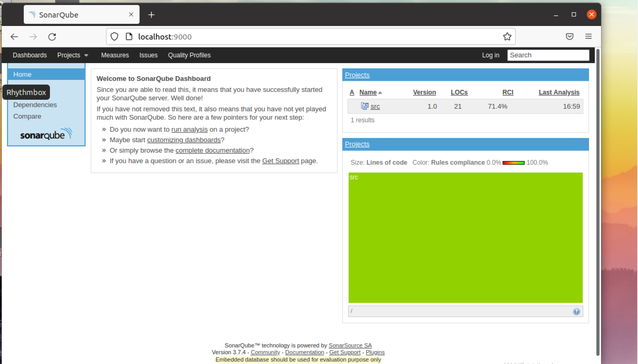The height and width of the screenshot is (364, 638).
Task: Open the SonarSource SA footer link
Action: 350,345
